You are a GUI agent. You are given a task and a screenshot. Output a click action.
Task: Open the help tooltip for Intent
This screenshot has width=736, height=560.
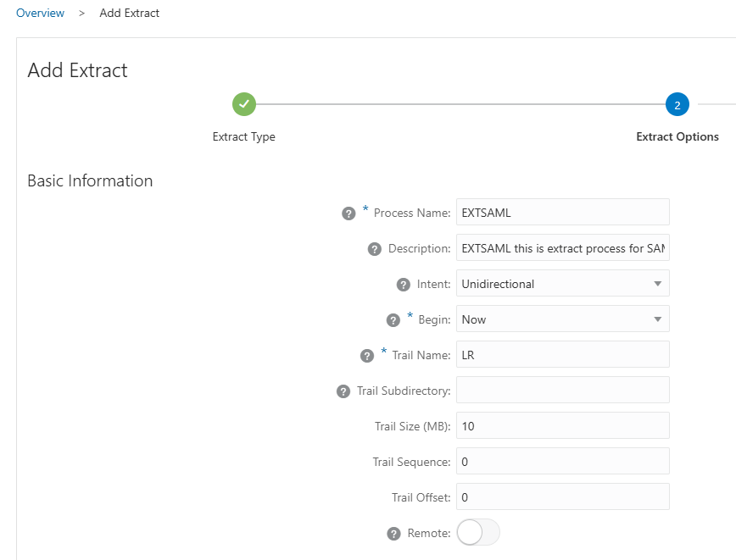404,285
